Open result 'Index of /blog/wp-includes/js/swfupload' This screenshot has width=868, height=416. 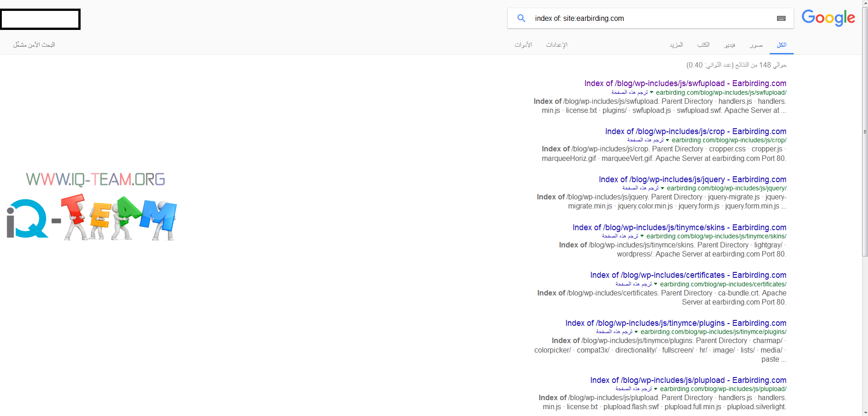click(x=685, y=83)
